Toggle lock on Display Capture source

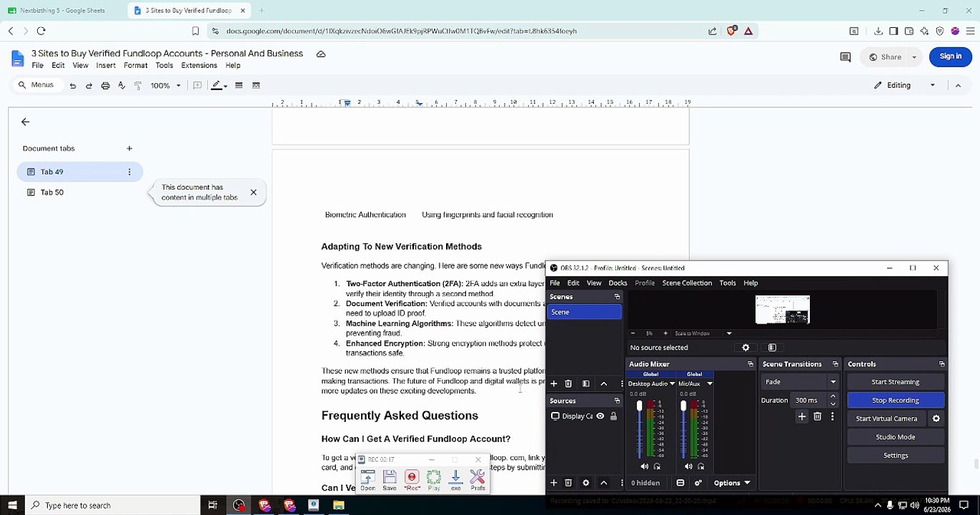tap(613, 416)
